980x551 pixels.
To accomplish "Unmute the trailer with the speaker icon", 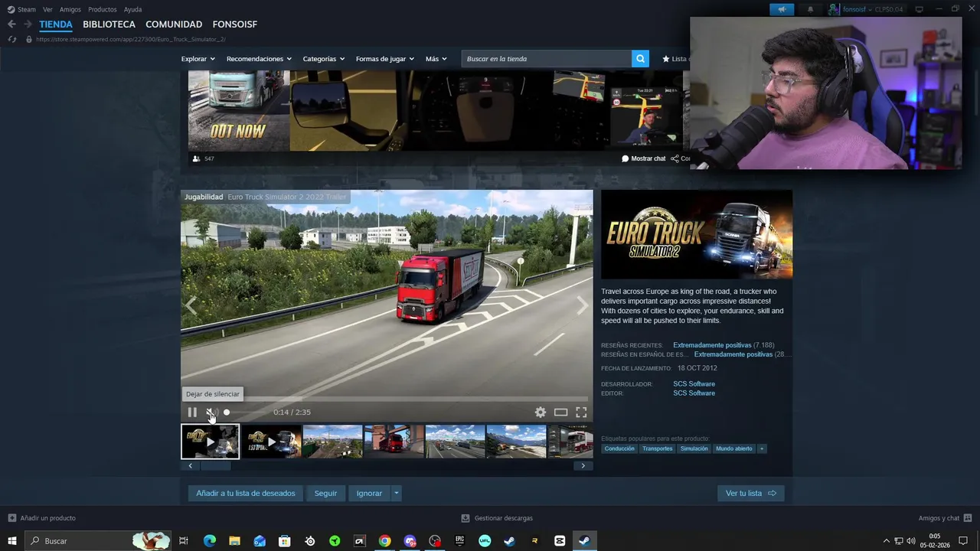I will (212, 412).
